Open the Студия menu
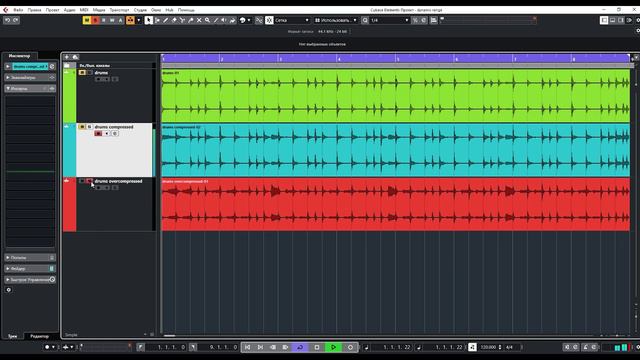Viewport: 640px width, 360px height. click(x=140, y=10)
